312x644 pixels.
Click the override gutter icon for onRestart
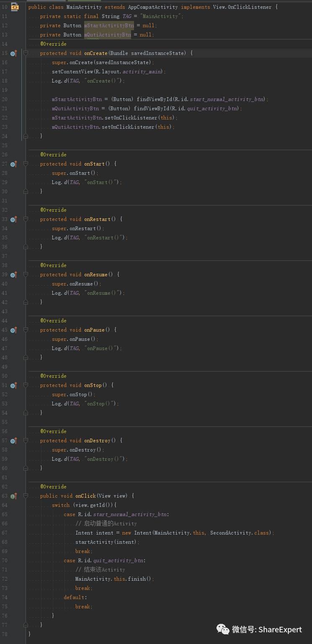coord(13,219)
